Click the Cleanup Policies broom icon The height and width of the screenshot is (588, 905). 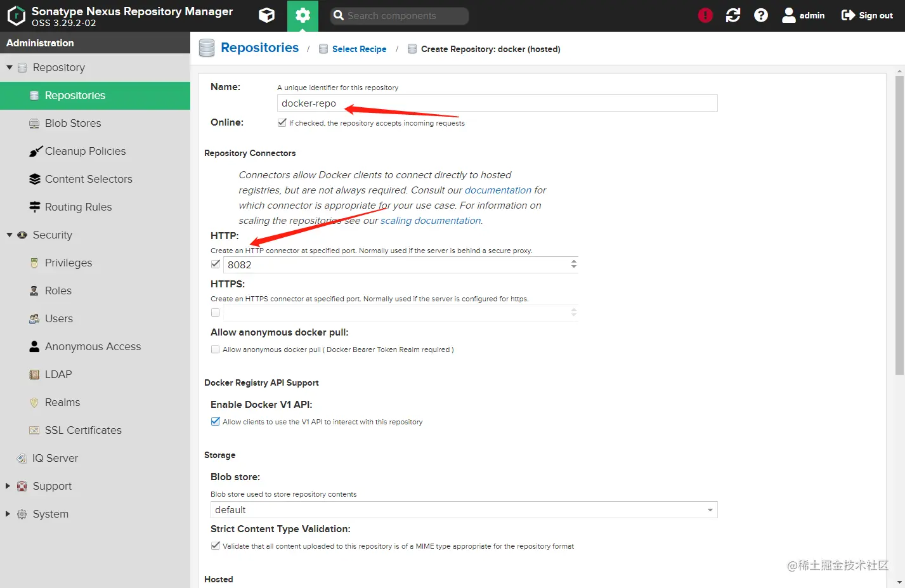point(36,151)
